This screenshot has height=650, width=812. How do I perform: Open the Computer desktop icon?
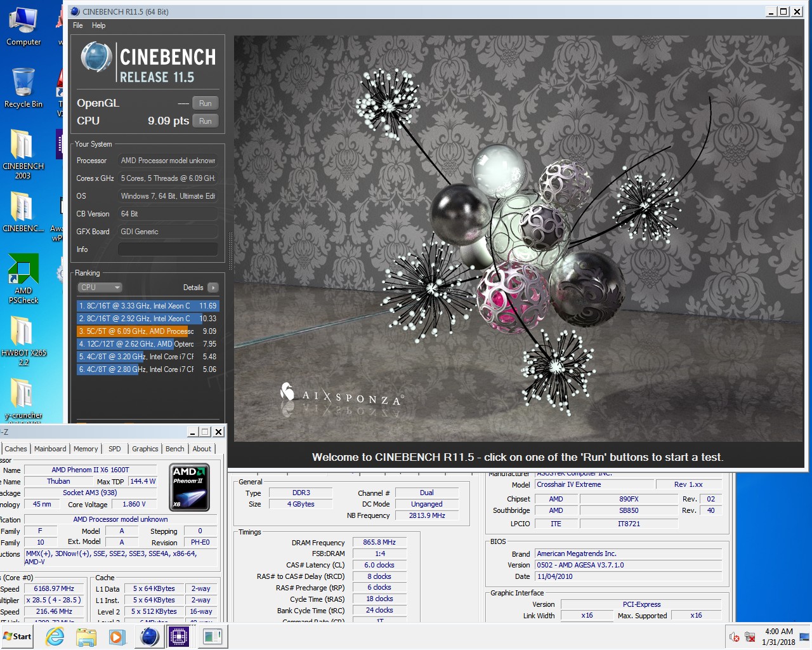point(23,27)
